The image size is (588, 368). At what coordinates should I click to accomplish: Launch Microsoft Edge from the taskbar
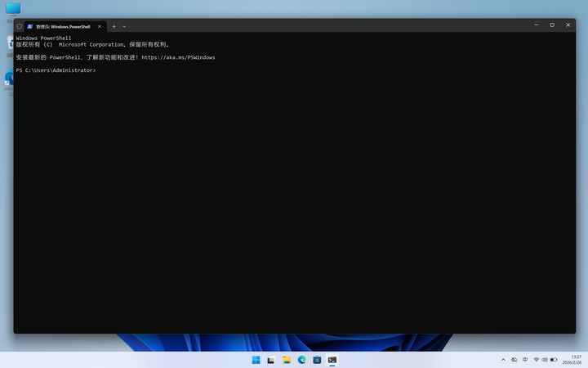click(x=302, y=360)
